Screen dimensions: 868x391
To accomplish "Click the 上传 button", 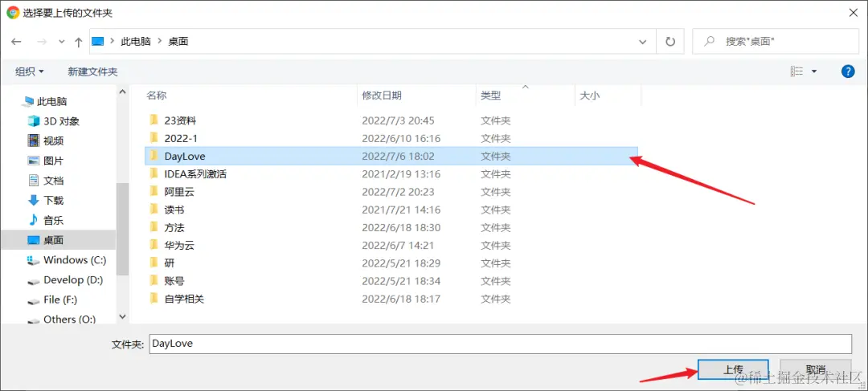I will (733, 369).
